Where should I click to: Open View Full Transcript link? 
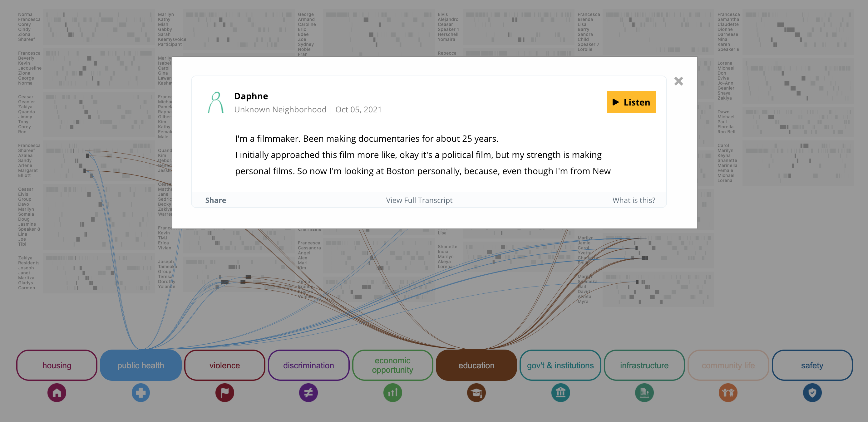click(419, 200)
